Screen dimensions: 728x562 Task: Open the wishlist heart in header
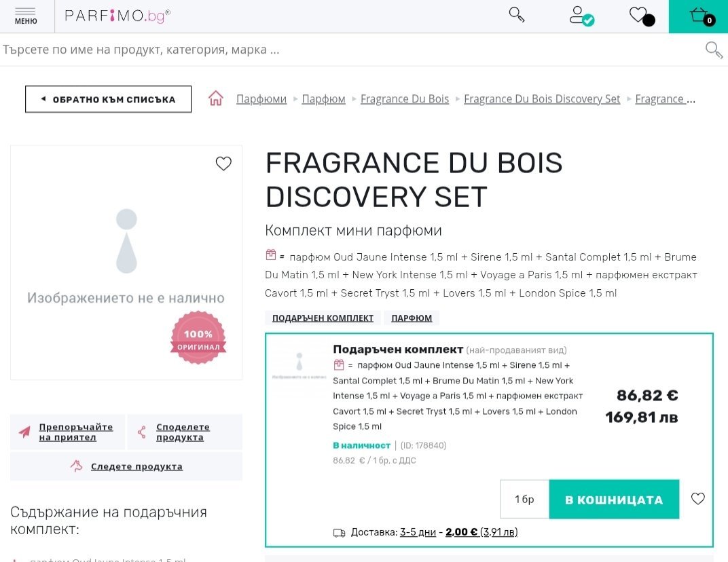pos(640,16)
